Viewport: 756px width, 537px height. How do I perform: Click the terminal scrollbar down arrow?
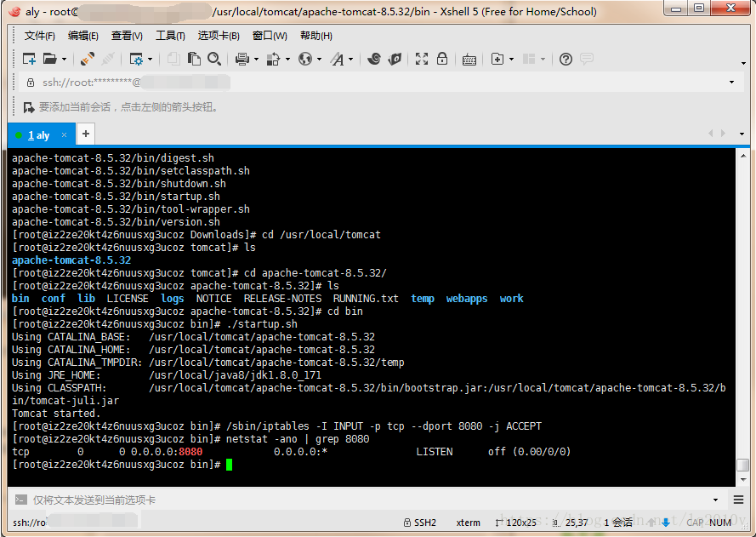743,480
